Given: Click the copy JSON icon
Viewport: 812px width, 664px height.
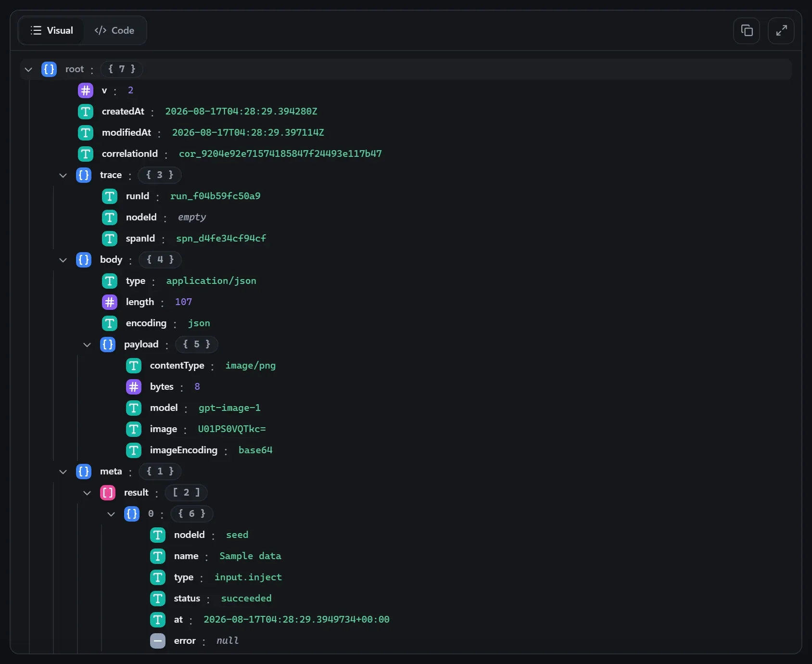Looking at the screenshot, I should [747, 31].
